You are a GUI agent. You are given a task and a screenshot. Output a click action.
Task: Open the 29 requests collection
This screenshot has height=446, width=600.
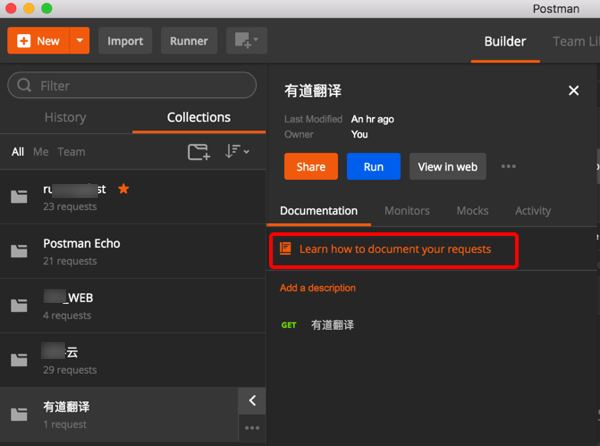pyautogui.click(x=133, y=360)
